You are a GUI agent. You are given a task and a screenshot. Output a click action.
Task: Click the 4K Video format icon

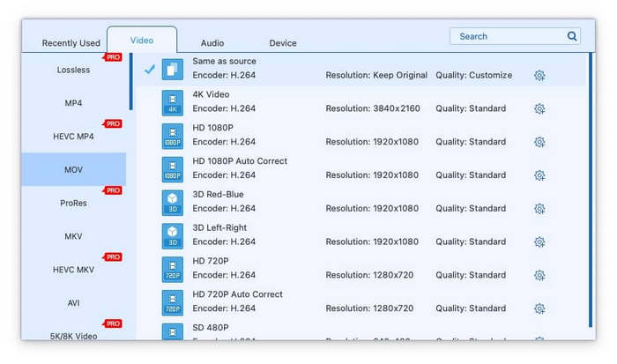[x=172, y=103]
